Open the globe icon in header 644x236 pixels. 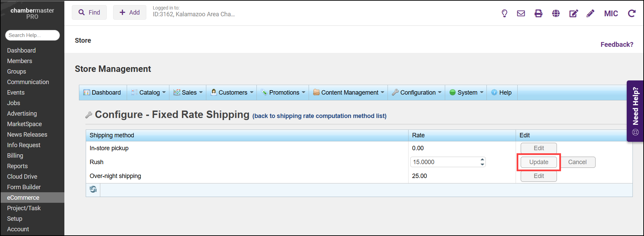(x=556, y=14)
